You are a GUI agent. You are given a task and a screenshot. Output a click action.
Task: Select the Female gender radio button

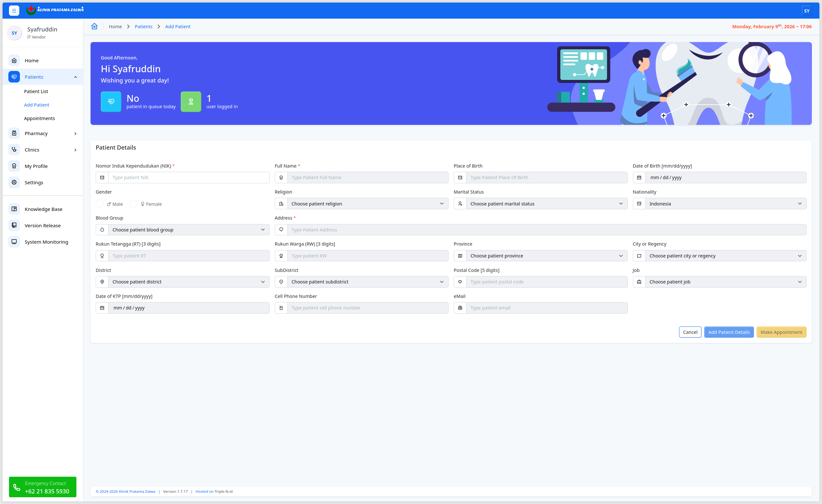click(x=133, y=204)
